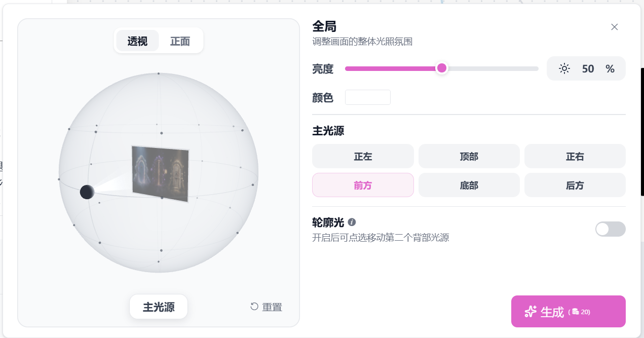Screen dimensions: 644x338
Task: Click the sun brightness icon
Action: (x=564, y=69)
